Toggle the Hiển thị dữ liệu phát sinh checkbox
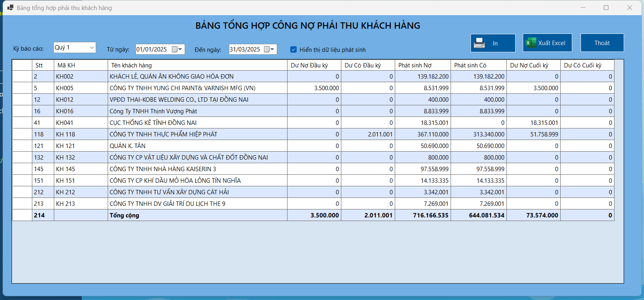The width and height of the screenshot is (644, 300). click(x=293, y=49)
